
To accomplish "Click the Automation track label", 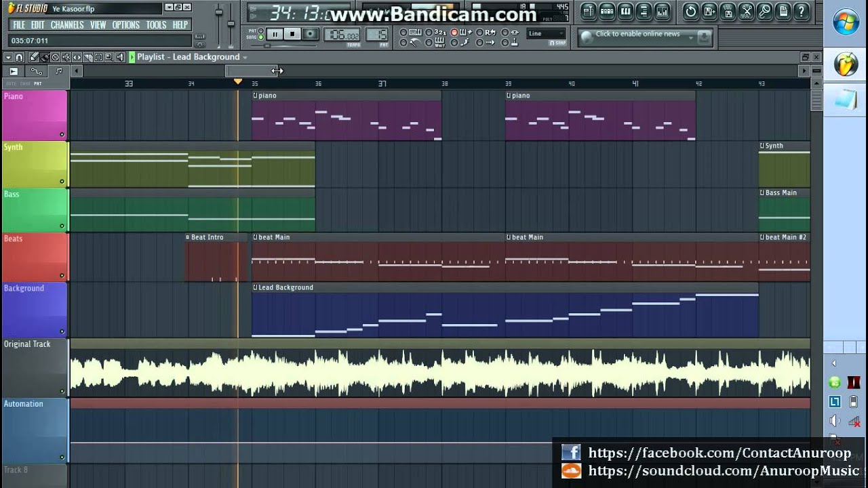I will pyautogui.click(x=23, y=403).
